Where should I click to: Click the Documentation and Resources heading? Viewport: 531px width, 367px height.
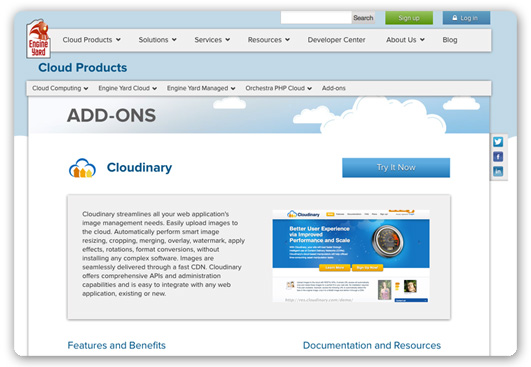372,345
